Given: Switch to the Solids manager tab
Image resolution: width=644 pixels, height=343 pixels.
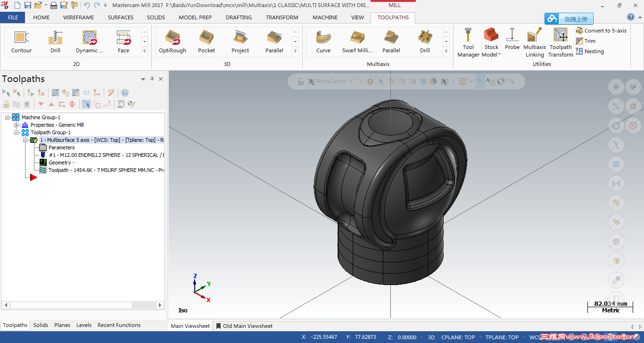Looking at the screenshot, I should [41, 325].
